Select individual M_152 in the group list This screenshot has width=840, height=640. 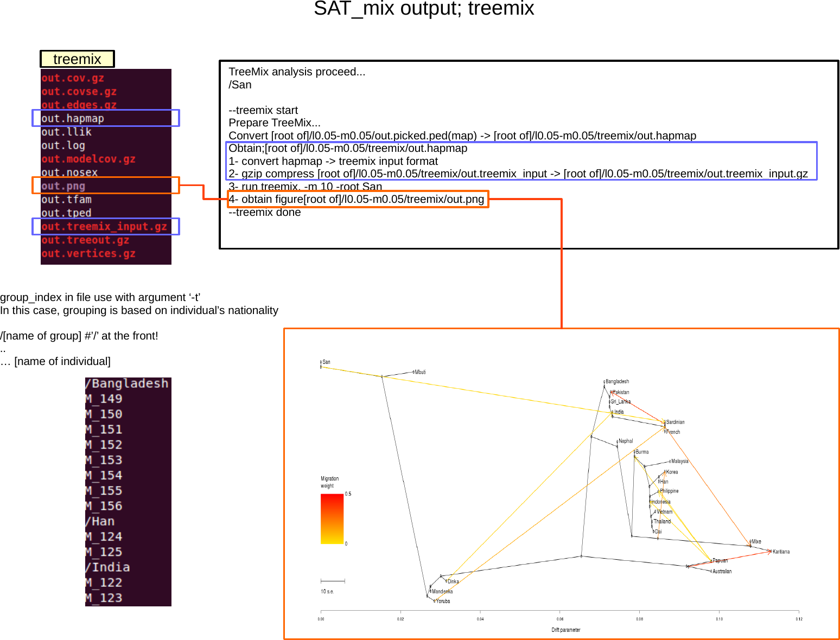point(104,445)
